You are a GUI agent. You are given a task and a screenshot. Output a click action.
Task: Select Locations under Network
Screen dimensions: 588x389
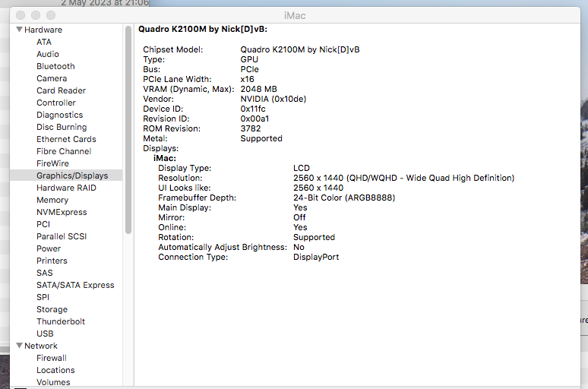[x=55, y=370]
